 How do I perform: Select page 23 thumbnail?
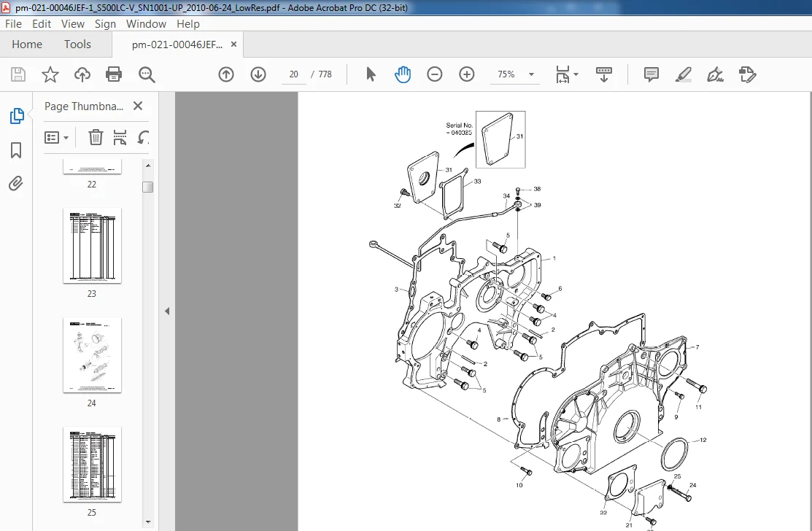92,246
